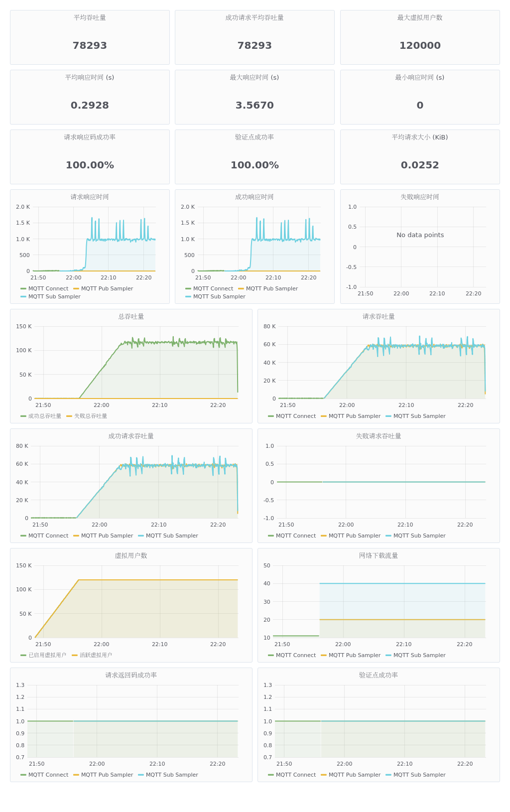Screen dimensions: 510x812
Task: Click the 请求返回码成功率 chart title
Action: click(131, 675)
